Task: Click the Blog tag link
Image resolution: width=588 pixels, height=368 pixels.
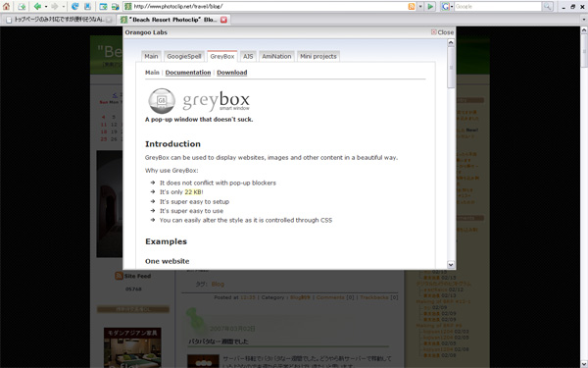Action: pos(218,285)
